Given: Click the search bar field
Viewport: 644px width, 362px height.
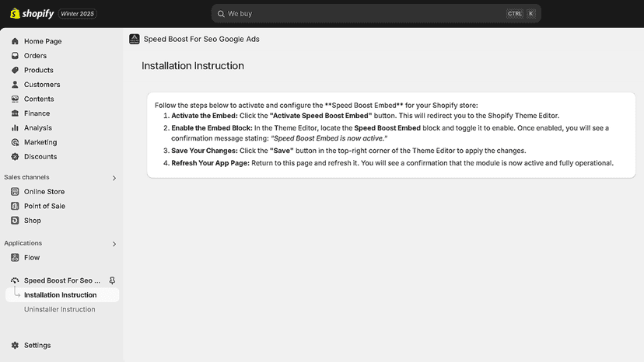Looking at the screenshot, I should click(x=376, y=13).
